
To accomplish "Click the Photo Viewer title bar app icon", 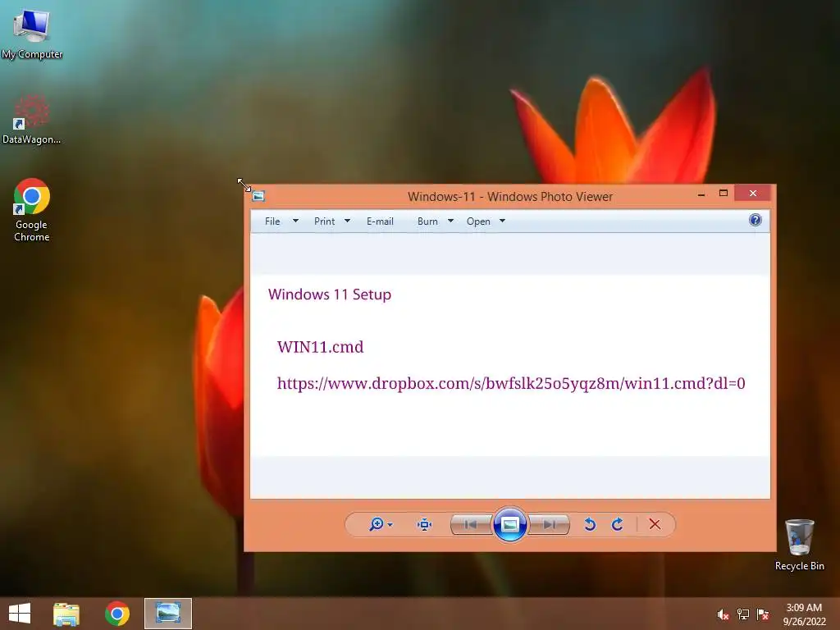I will pos(258,196).
